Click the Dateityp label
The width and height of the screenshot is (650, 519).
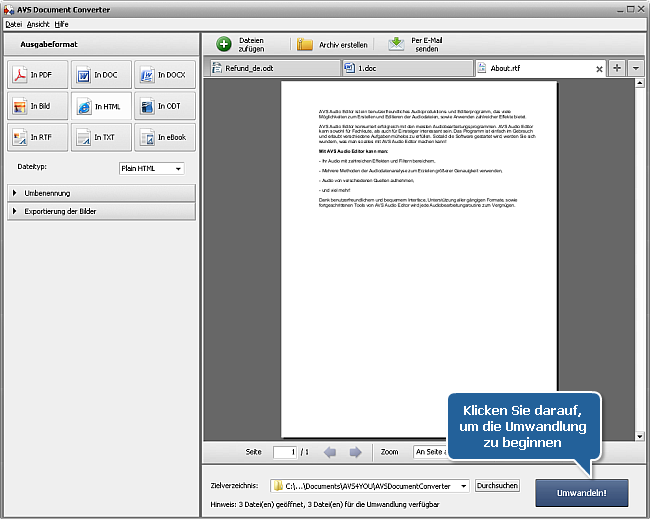click(32, 167)
